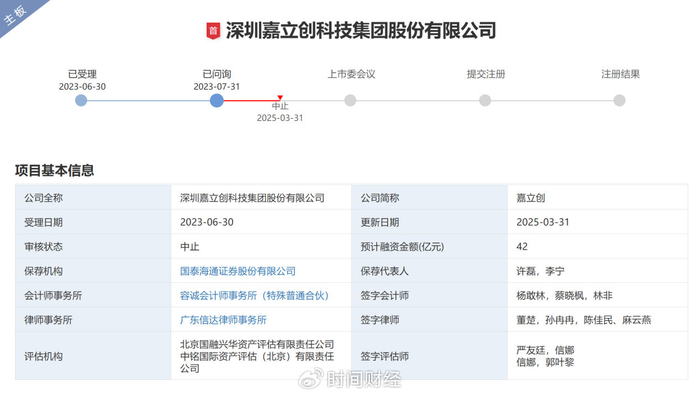Screen dimensions: 700x396
Task: Click the 嘉立创 short name value
Action: (530, 198)
